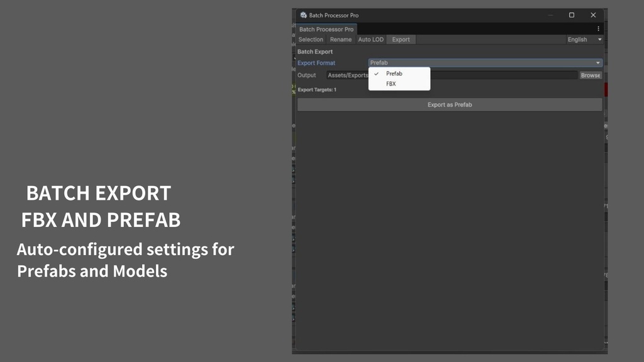Image resolution: width=644 pixels, height=362 pixels.
Task: Open the Export Format dropdown
Action: [484, 62]
